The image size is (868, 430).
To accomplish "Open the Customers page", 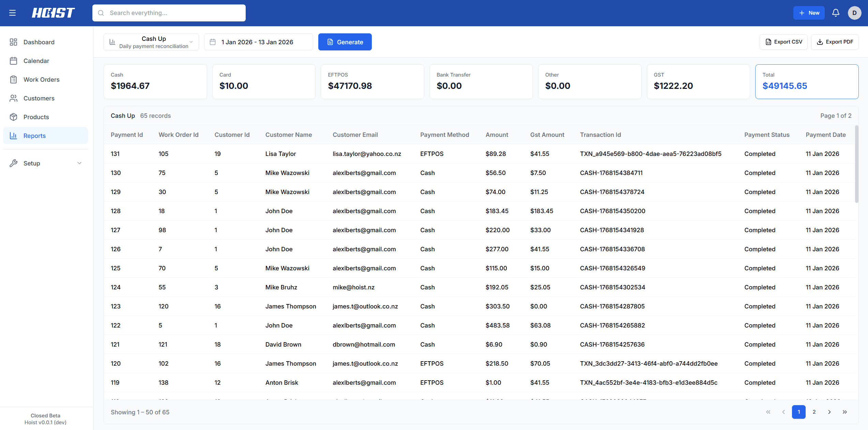I will tap(39, 98).
